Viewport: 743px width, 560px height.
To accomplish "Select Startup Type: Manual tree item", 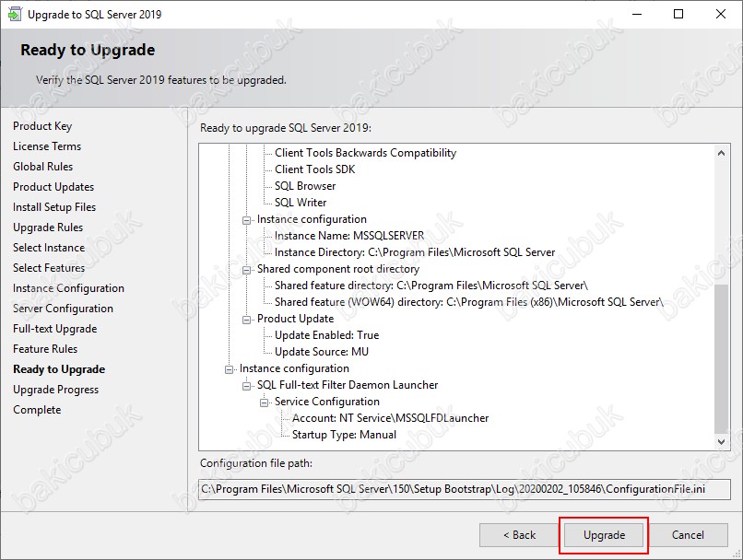I will tap(344, 435).
